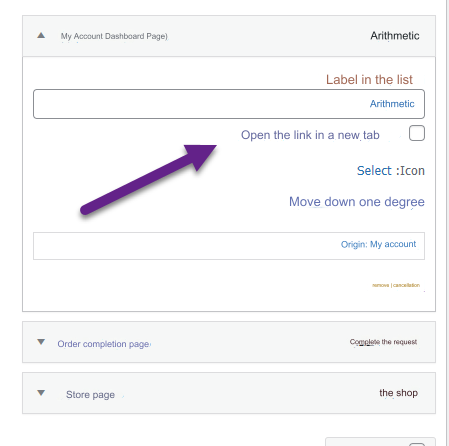Click the Complete the request item title
449x446 pixels.
coord(383,342)
